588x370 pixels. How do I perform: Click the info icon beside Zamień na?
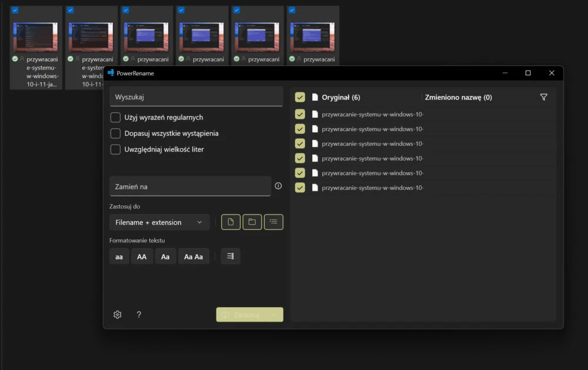[278, 186]
